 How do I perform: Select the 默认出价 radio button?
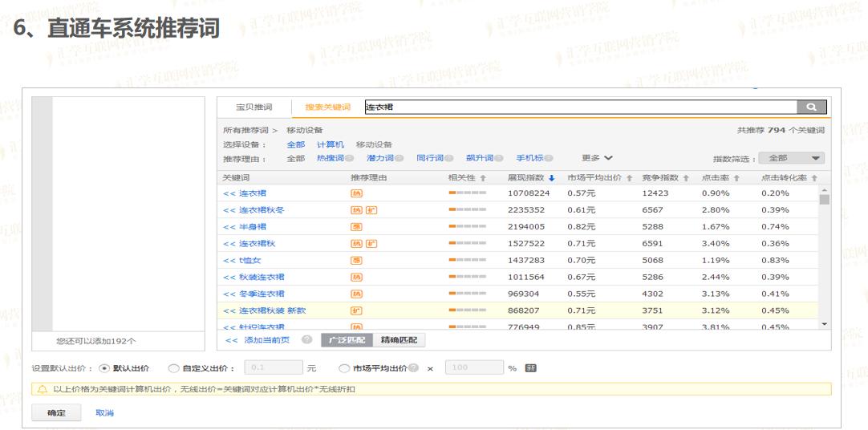click(x=103, y=368)
